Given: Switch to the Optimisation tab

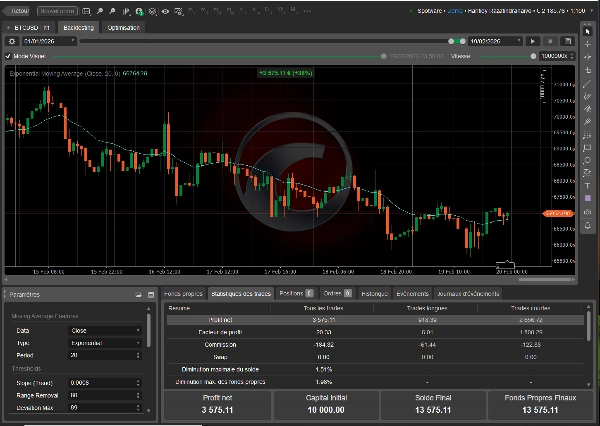Looking at the screenshot, I should point(124,28).
